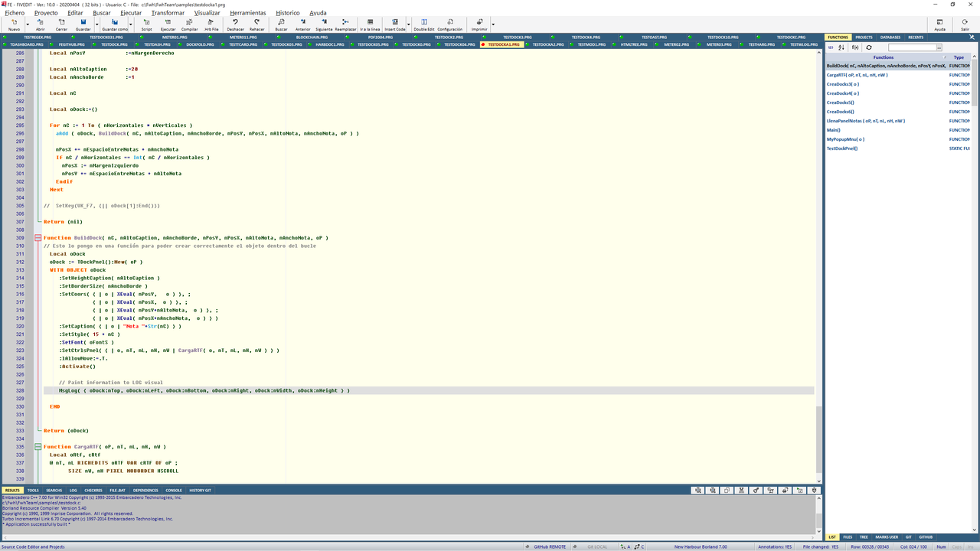The image size is (980, 551).
Task: Click the results panel vertical scrollbar
Action: (x=818, y=513)
